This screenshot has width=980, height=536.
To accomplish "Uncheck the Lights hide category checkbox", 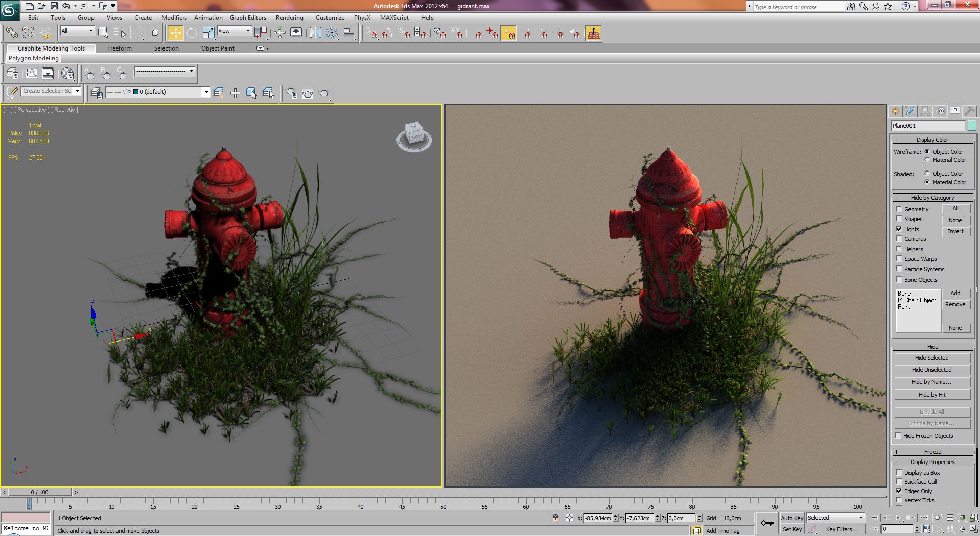I will click(x=899, y=229).
